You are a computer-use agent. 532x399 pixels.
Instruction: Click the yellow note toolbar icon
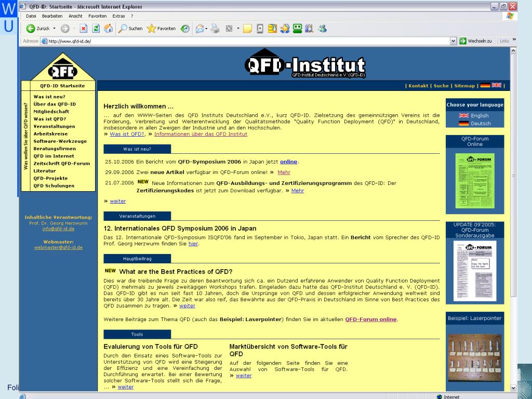coord(247,29)
